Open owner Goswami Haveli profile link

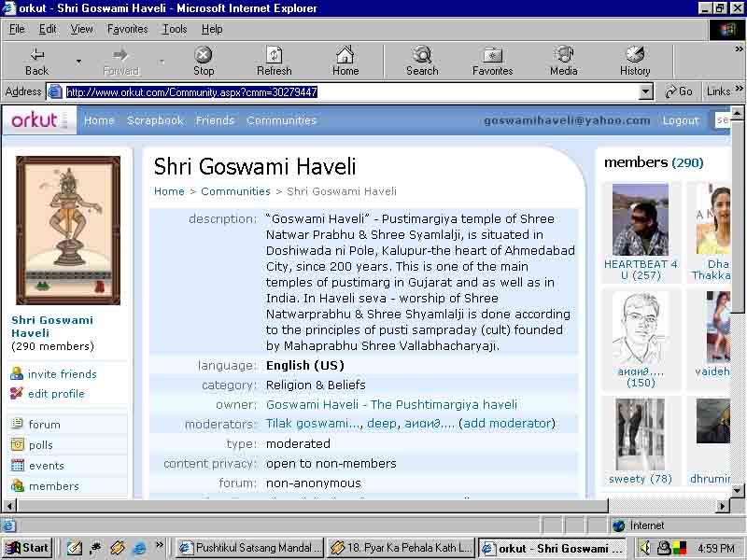(x=391, y=405)
